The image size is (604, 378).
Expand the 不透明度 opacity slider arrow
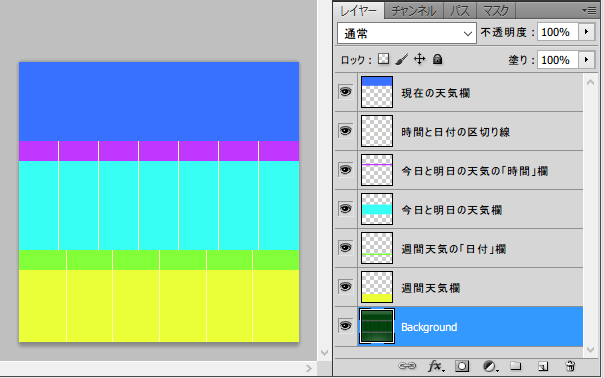pos(586,32)
